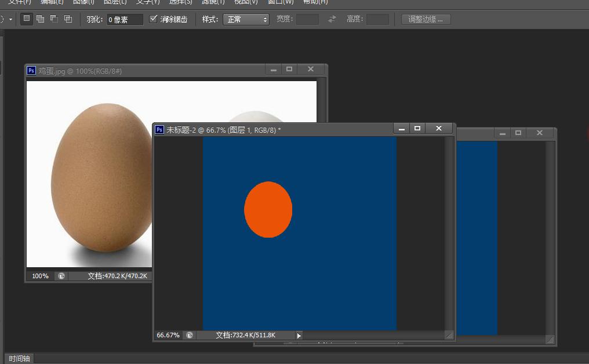Screen dimensions: 589x364
Task: Click the black arrow on 未标题-2 status bar
Action: [298, 335]
